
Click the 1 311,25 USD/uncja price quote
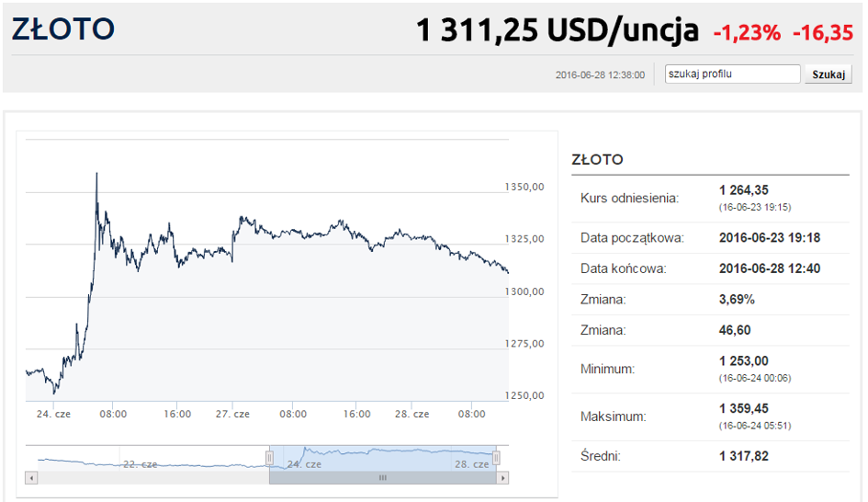[557, 30]
